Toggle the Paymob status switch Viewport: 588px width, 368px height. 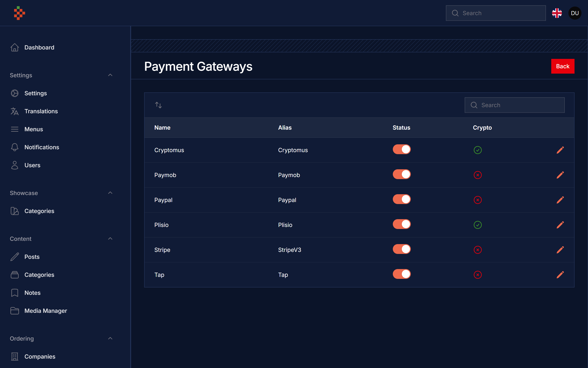(402, 174)
